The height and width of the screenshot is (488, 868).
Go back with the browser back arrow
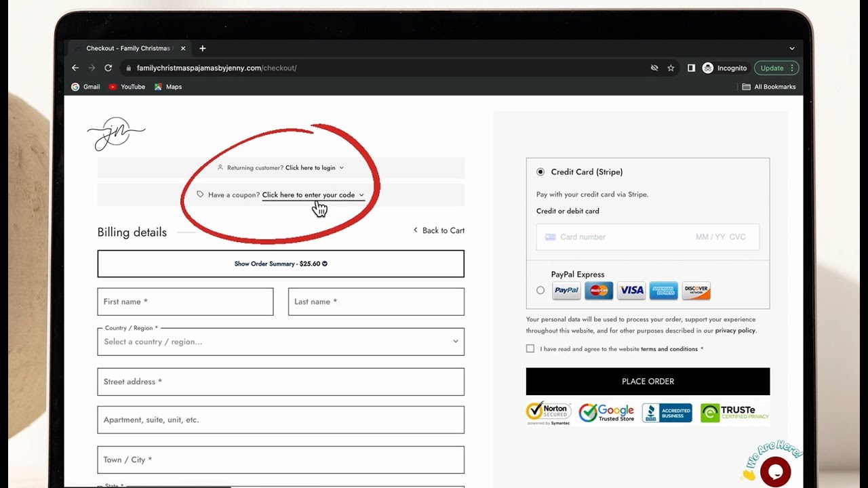[x=75, y=68]
